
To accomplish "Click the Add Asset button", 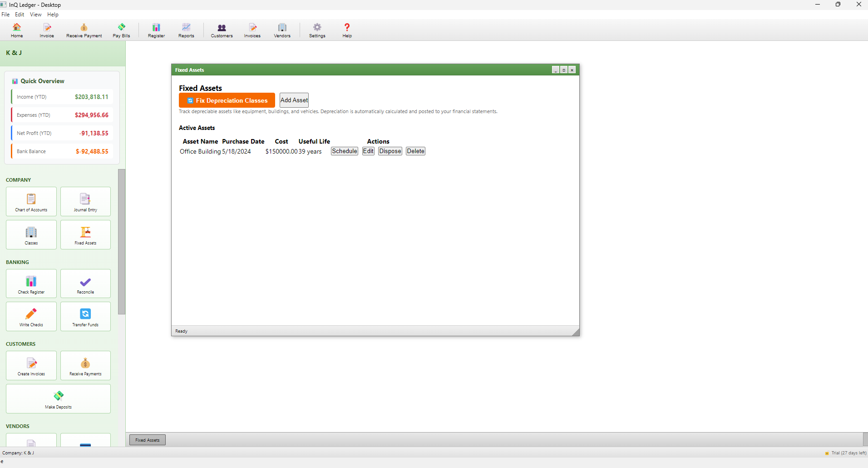I will click(x=294, y=100).
